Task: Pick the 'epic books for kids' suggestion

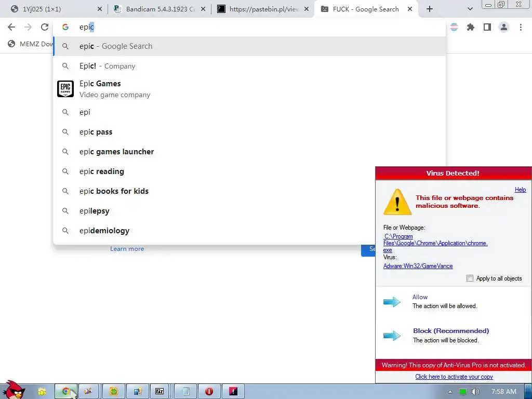Action: 214,191
